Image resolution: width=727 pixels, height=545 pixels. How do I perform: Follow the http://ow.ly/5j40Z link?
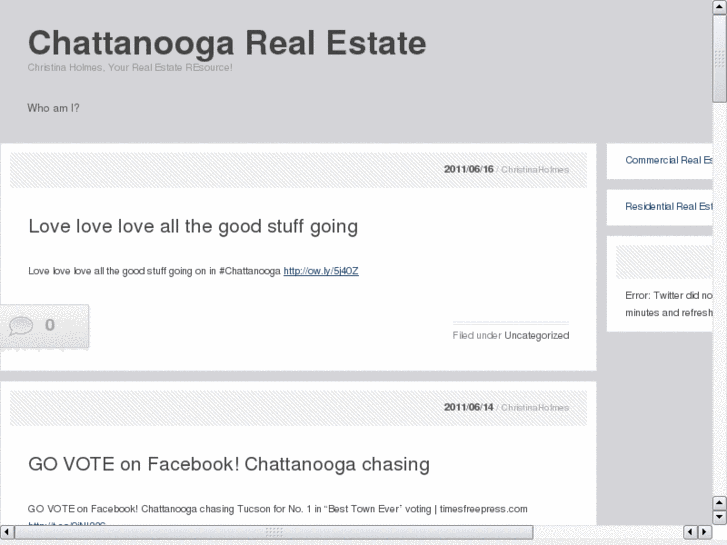click(x=321, y=271)
